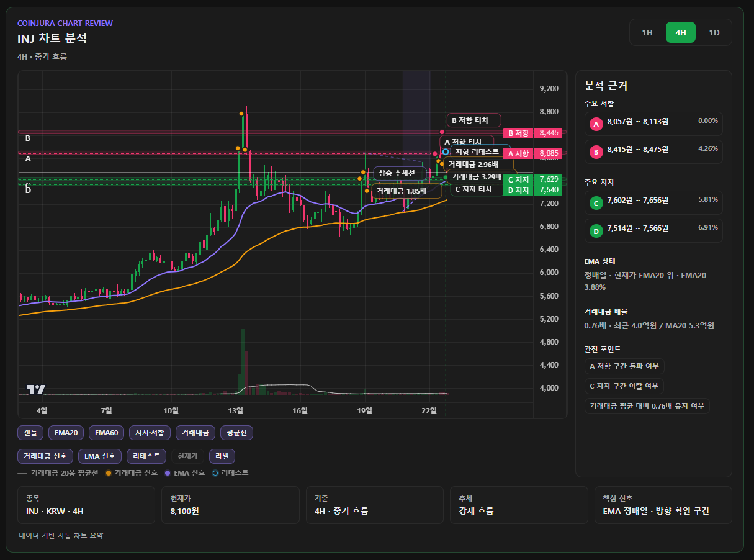
Task: Toggle the 거래대금 신호 chip
Action: point(45,456)
